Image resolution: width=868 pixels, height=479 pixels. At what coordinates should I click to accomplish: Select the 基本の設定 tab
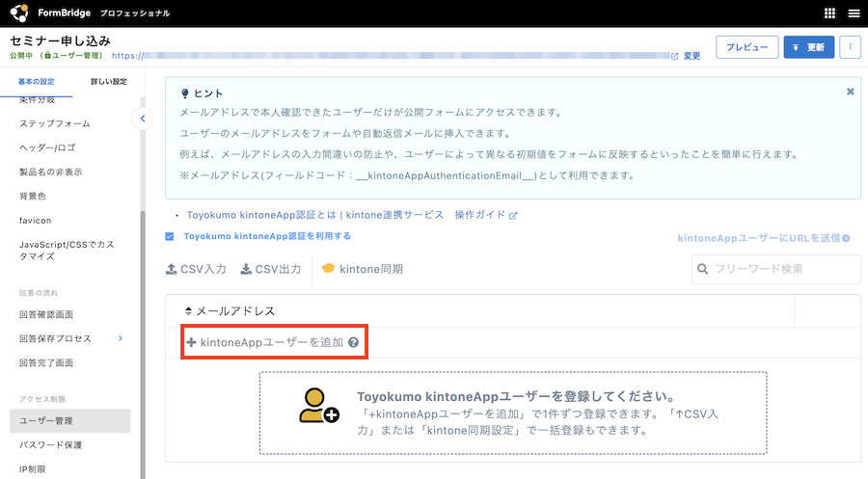[36, 82]
